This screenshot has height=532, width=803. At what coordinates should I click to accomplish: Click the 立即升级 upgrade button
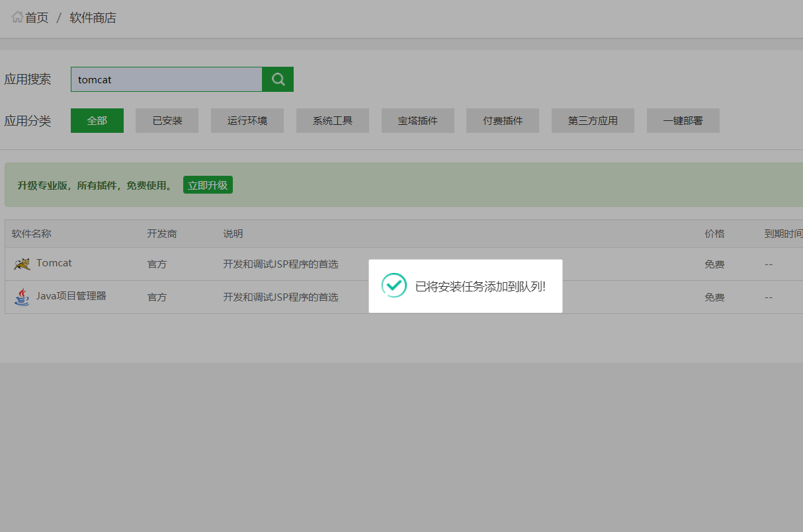coord(208,185)
